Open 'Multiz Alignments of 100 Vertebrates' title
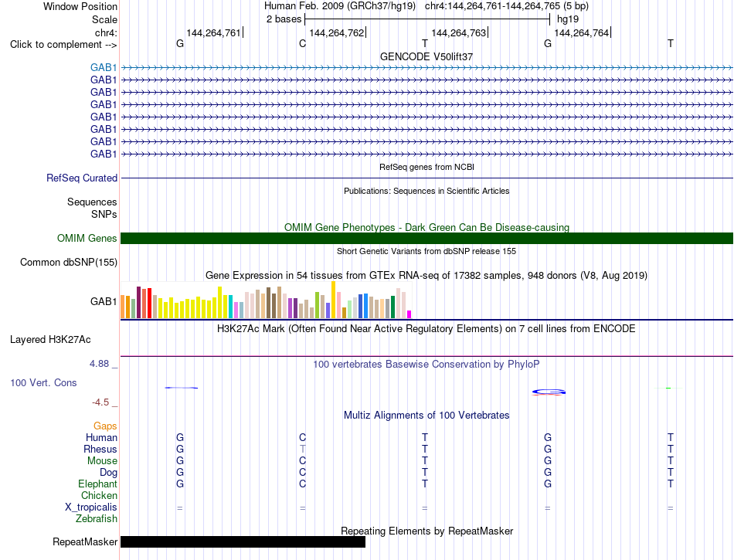 (426, 415)
